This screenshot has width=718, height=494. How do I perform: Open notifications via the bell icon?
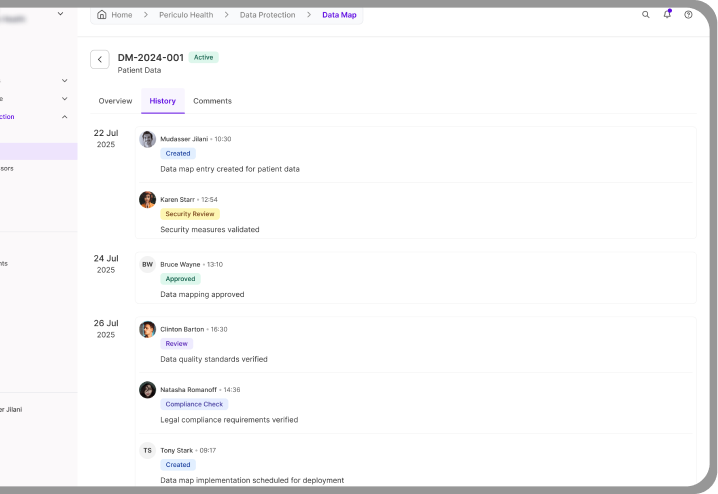[667, 15]
